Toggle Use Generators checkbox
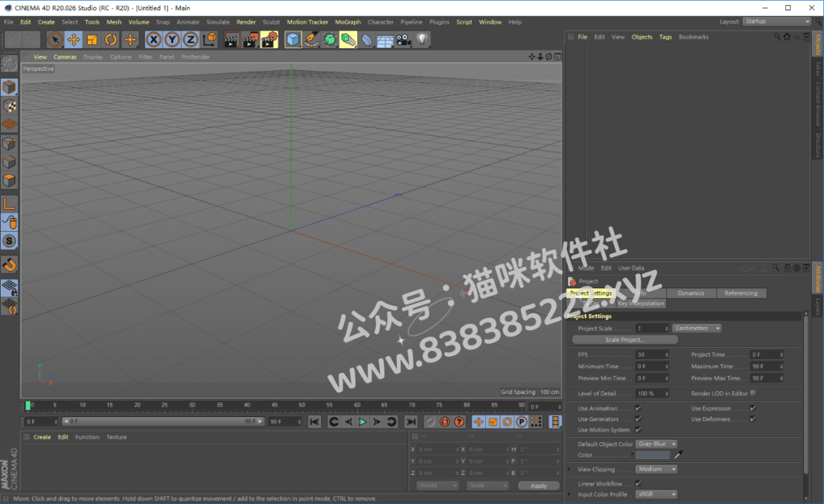The width and height of the screenshot is (824, 504). point(638,419)
